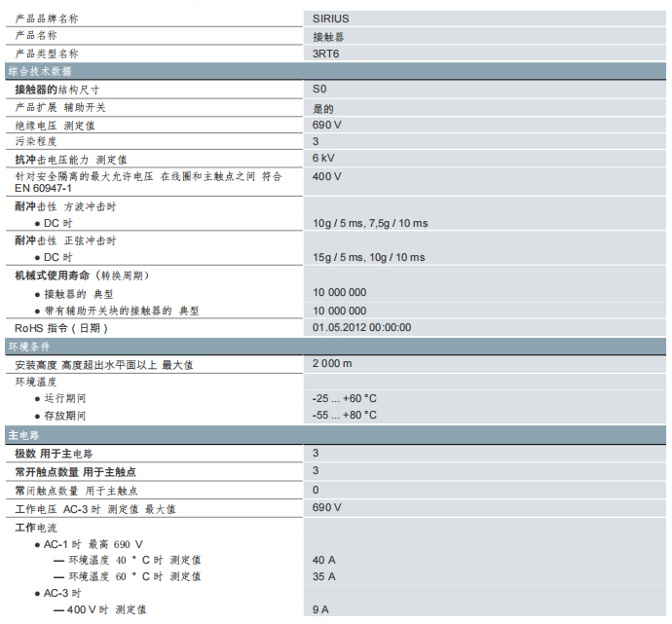Click the 35 A current value
This screenshot has width=672, height=624.
323,576
